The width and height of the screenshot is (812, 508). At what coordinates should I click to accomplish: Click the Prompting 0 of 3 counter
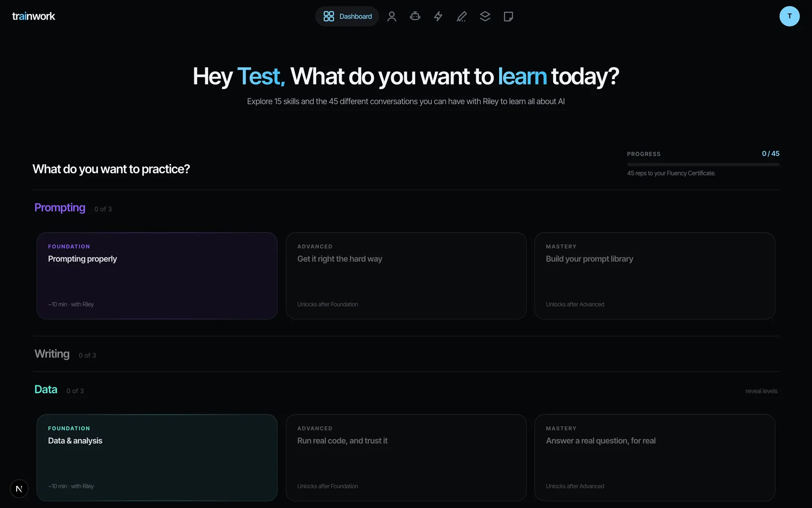[103, 209]
